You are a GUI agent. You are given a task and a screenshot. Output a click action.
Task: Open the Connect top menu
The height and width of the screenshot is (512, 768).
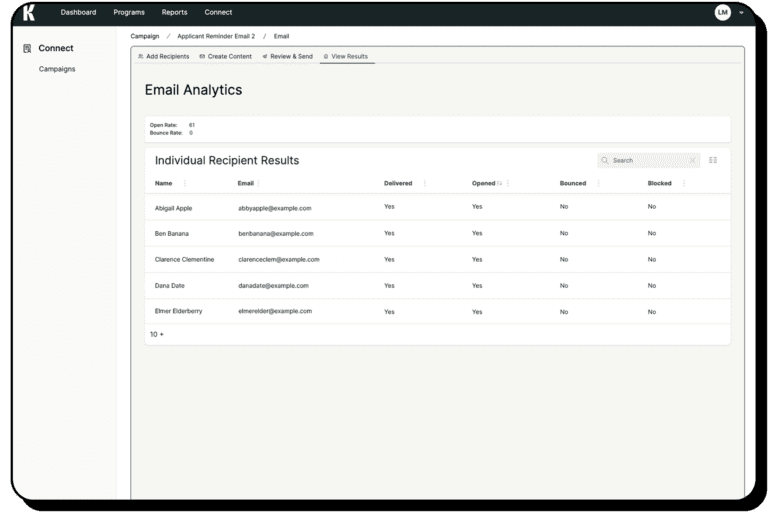click(x=218, y=12)
